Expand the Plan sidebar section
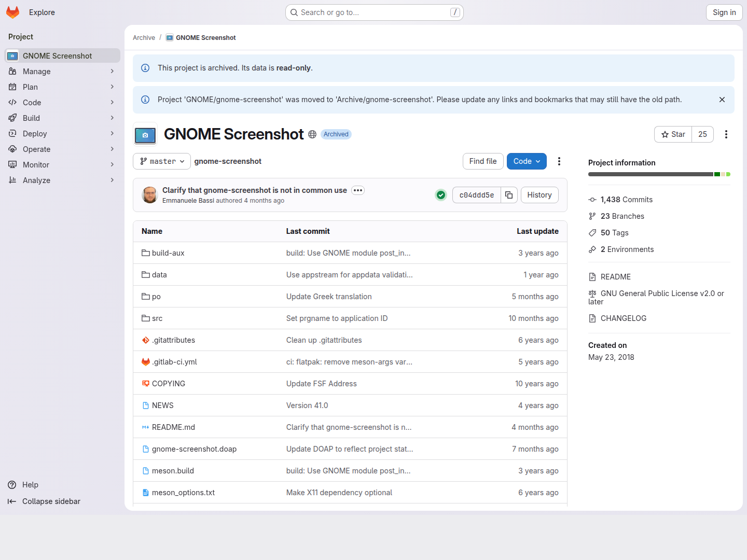747x560 pixels. (62, 87)
